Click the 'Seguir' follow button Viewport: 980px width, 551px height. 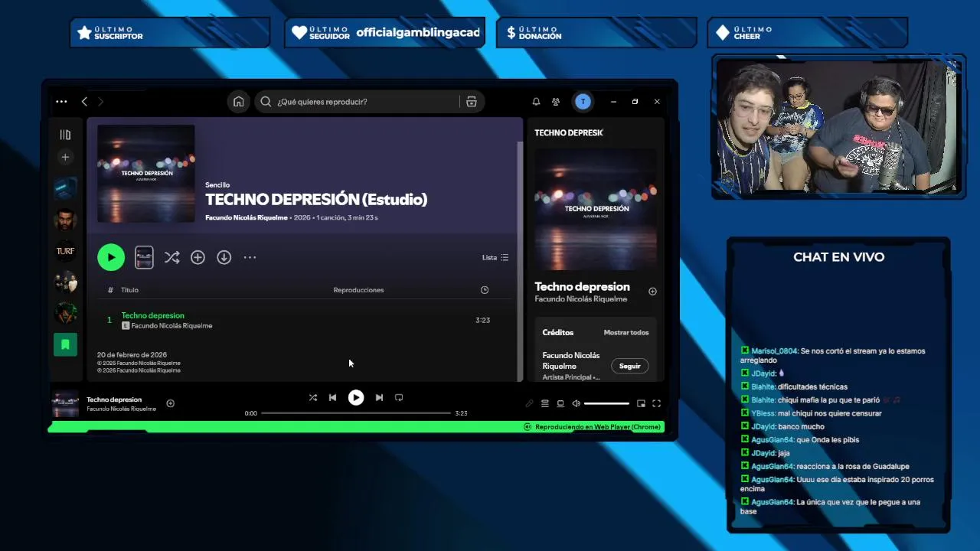[629, 366]
